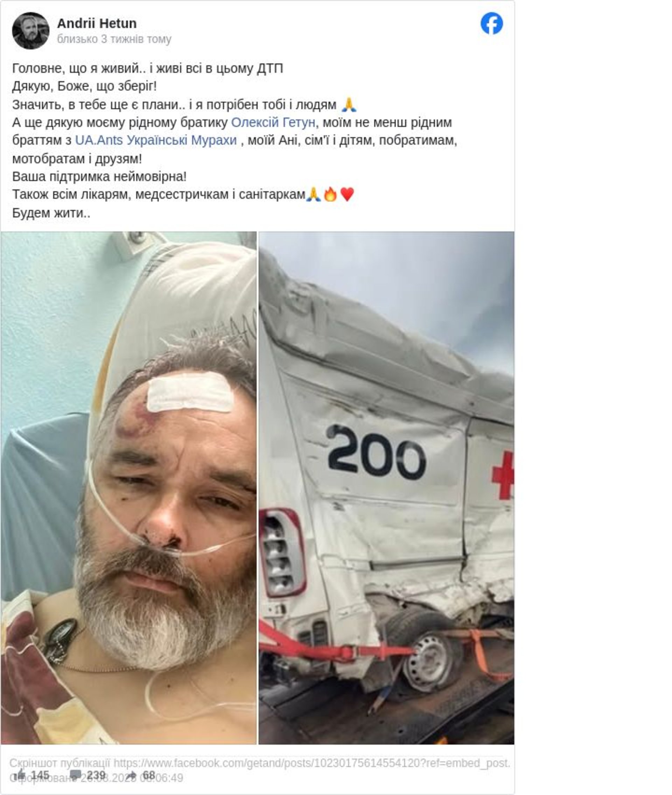This screenshot has height=795, width=672.
Task: Click the fire emoji in post
Action: tap(330, 194)
